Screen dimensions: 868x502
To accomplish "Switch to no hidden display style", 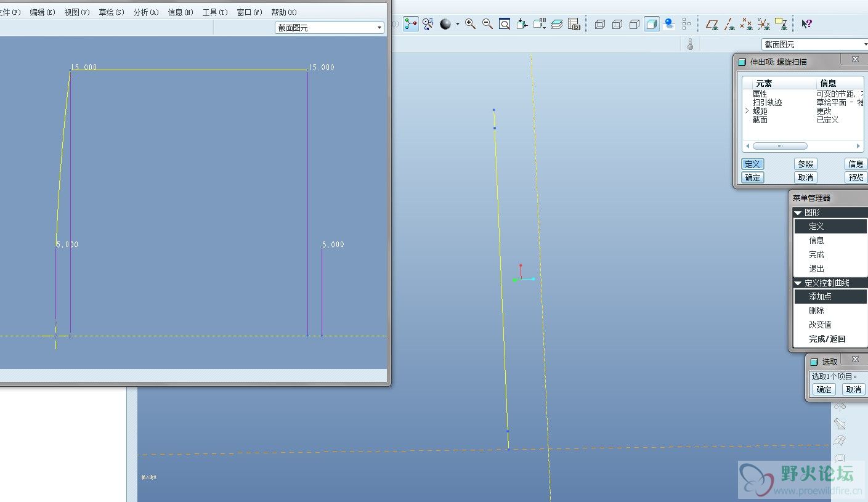I will pyautogui.click(x=635, y=24).
